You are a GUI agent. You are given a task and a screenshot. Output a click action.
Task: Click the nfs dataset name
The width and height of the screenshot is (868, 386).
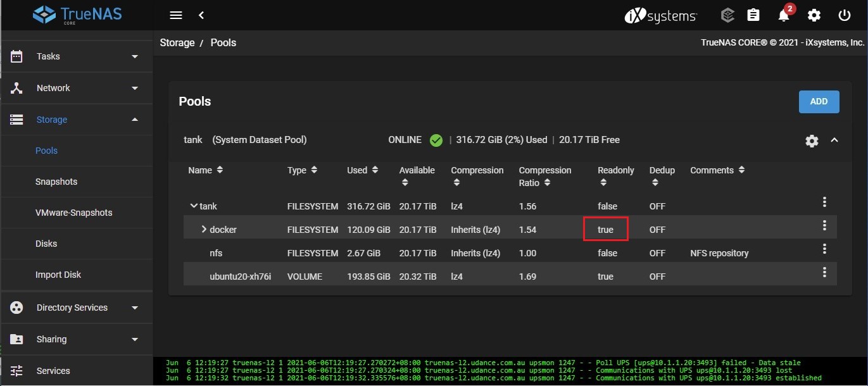216,253
